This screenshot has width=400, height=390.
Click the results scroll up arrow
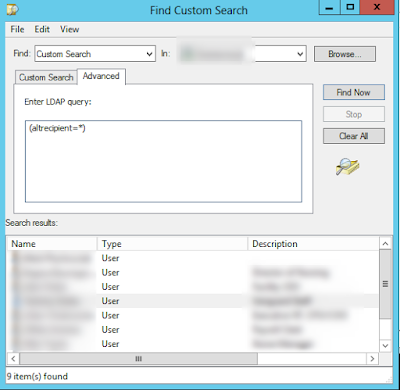tap(385, 244)
